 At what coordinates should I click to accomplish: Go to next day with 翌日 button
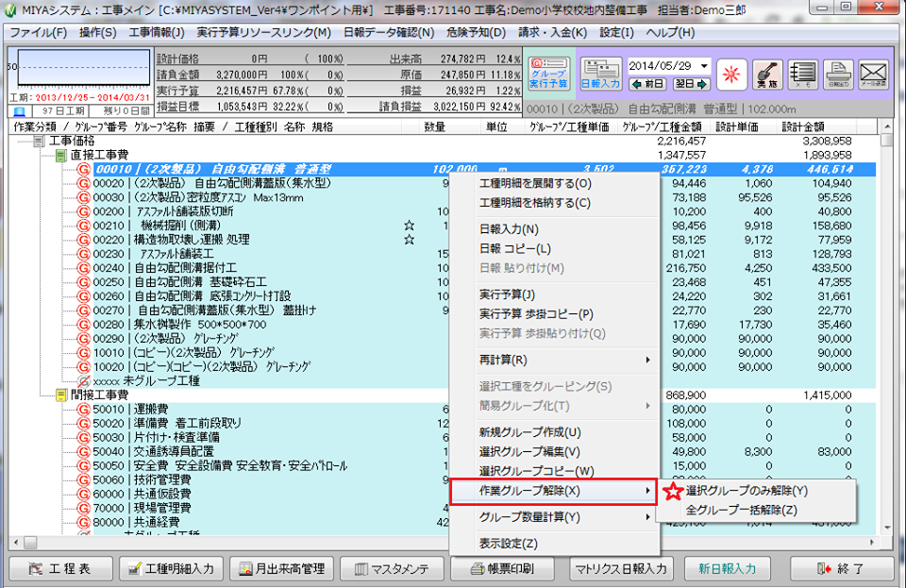tap(691, 84)
